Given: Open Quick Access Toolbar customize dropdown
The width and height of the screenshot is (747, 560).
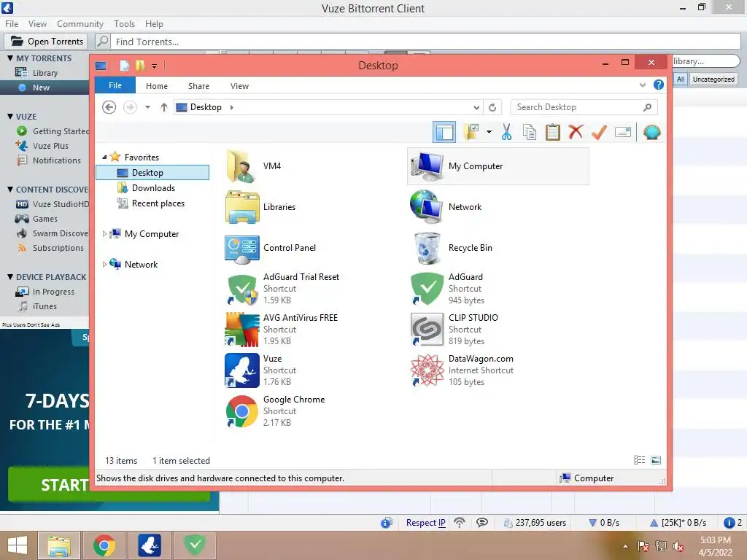Looking at the screenshot, I should point(155,66).
